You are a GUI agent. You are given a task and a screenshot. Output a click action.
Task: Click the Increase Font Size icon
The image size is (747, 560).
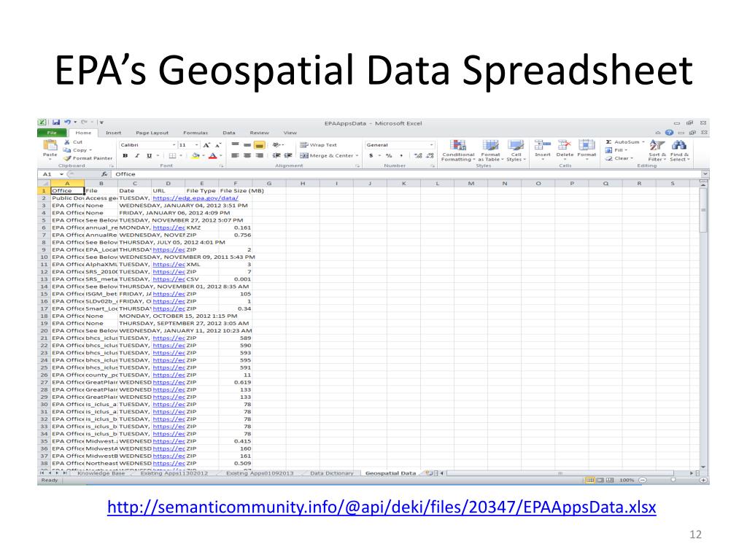pyautogui.click(x=206, y=145)
